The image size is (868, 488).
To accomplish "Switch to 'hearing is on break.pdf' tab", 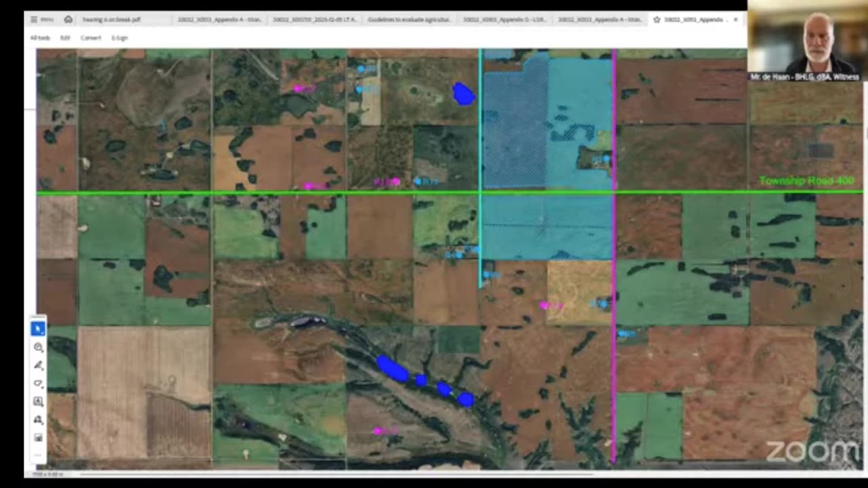I will 112,20.
